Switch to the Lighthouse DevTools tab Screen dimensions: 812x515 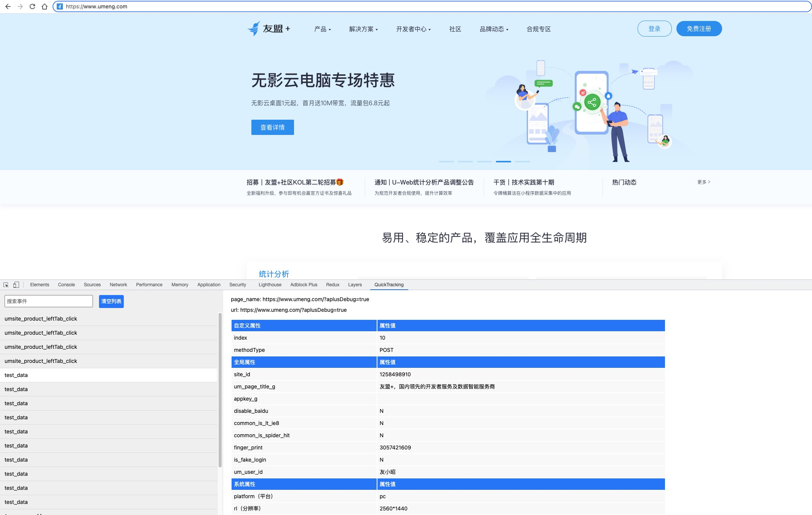(x=270, y=285)
